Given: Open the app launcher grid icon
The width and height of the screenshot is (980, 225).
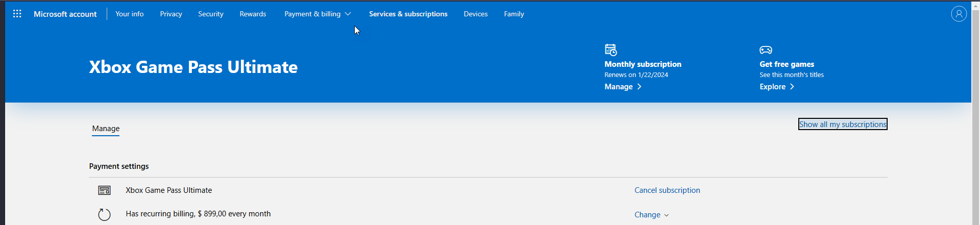Looking at the screenshot, I should point(17,14).
